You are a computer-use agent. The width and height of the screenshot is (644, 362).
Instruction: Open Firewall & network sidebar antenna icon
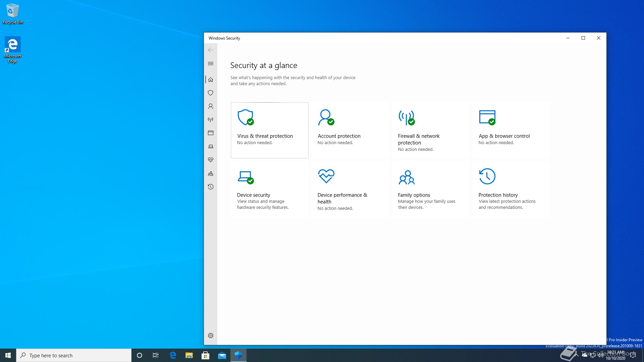(211, 120)
